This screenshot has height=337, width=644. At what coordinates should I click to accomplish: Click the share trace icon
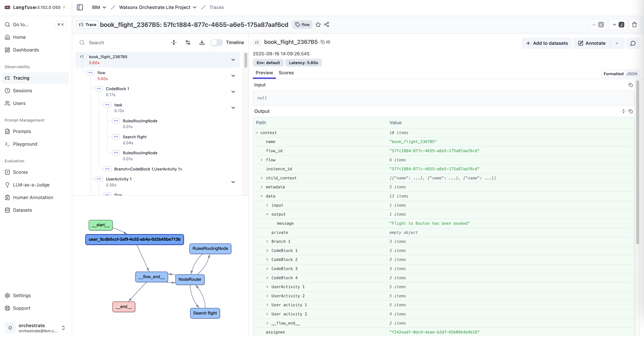tap(327, 24)
